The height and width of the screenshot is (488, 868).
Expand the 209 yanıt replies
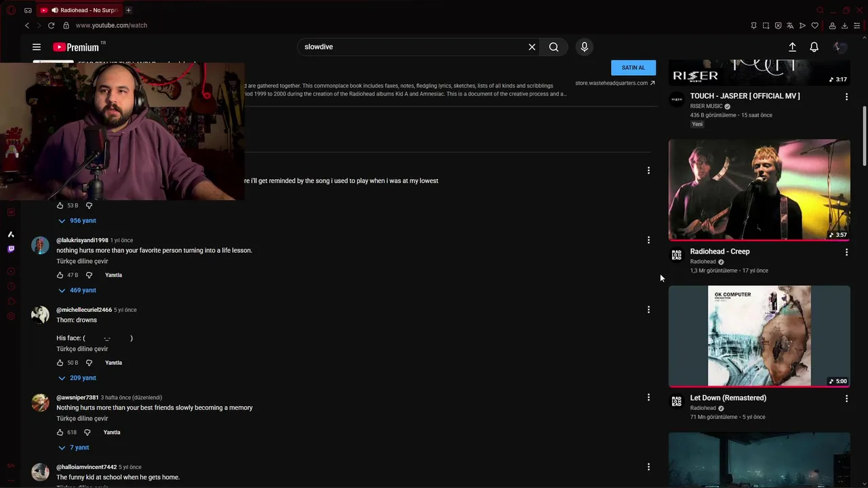(77, 378)
